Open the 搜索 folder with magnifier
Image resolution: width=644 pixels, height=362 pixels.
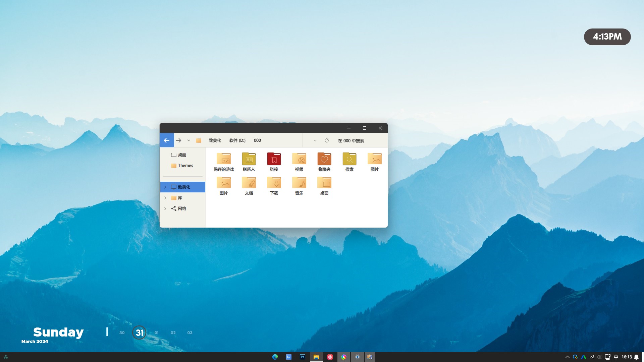349,159
